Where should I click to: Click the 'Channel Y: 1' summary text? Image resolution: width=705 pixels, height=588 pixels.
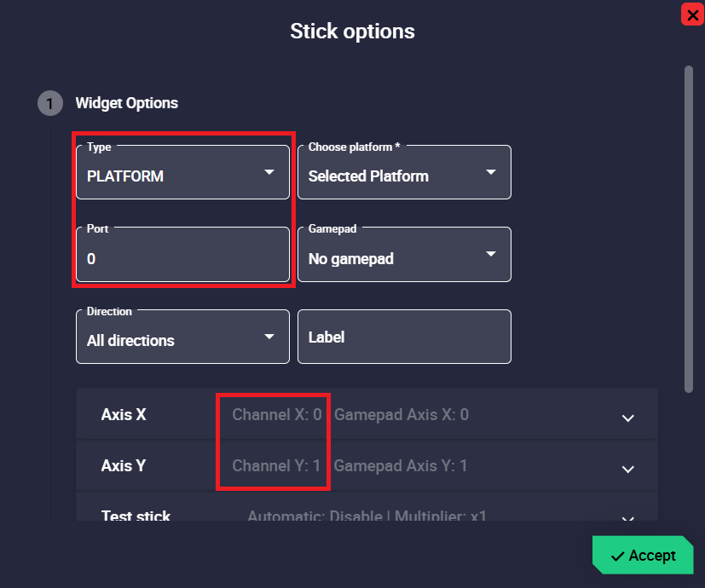click(276, 466)
